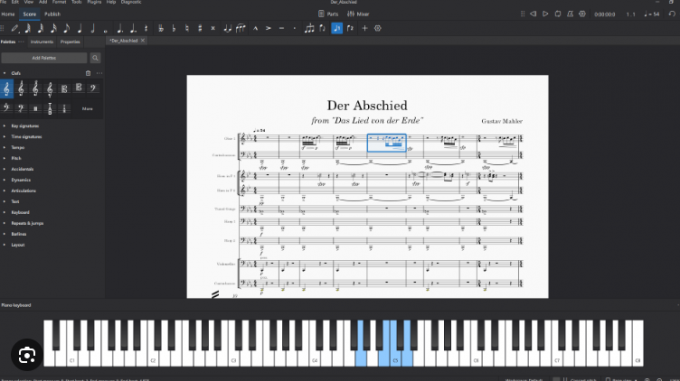Toggle note input mode with the pencil icon

[x=15, y=29]
